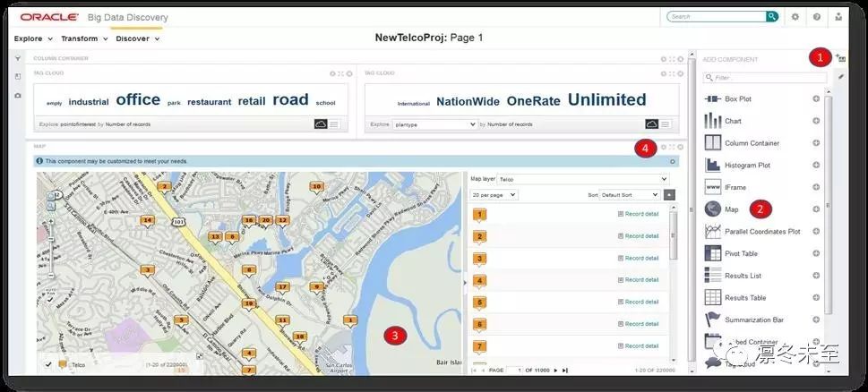Toggle the Telco layer checkbox on map legend
868x392 pixels.
pyautogui.click(x=48, y=364)
